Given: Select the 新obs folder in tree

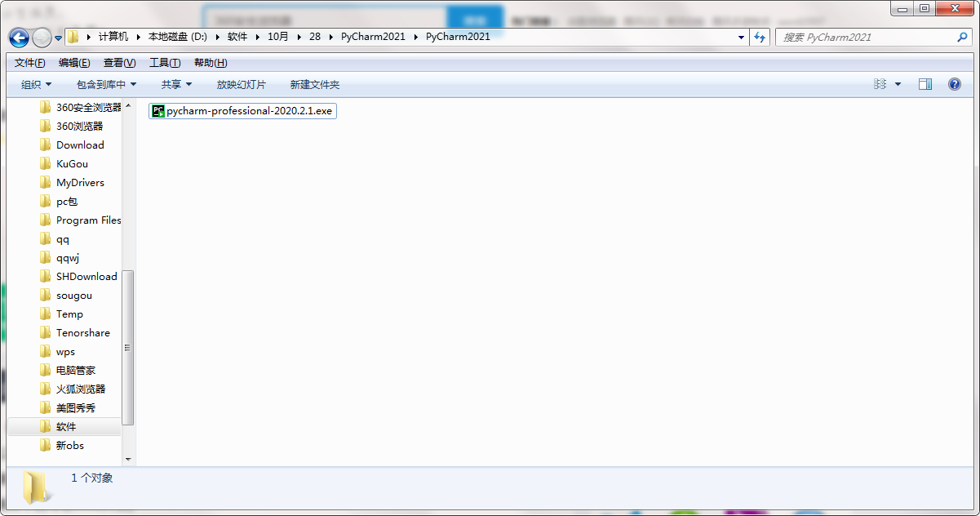Looking at the screenshot, I should (x=62, y=445).
